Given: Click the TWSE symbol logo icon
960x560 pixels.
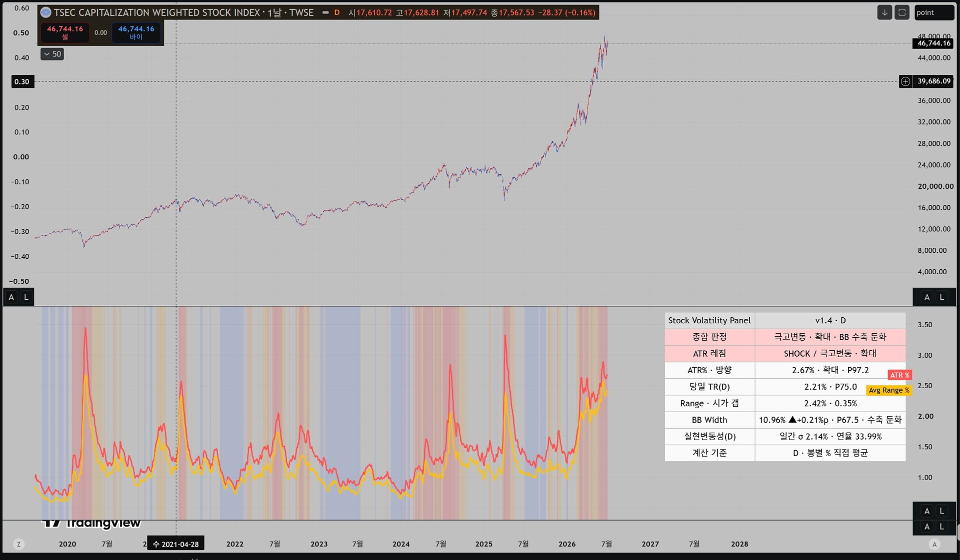Looking at the screenshot, I should coord(45,12).
